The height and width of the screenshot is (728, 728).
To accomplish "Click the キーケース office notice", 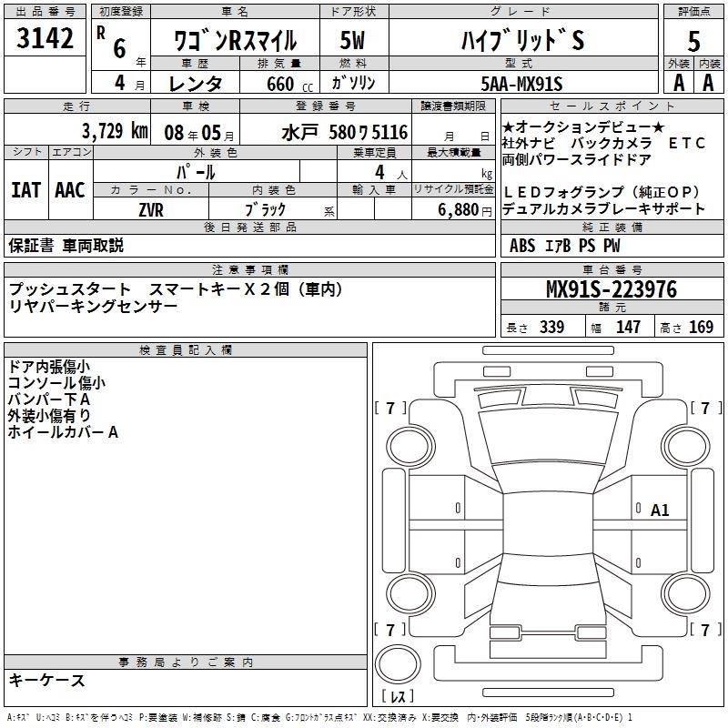I will point(47,680).
